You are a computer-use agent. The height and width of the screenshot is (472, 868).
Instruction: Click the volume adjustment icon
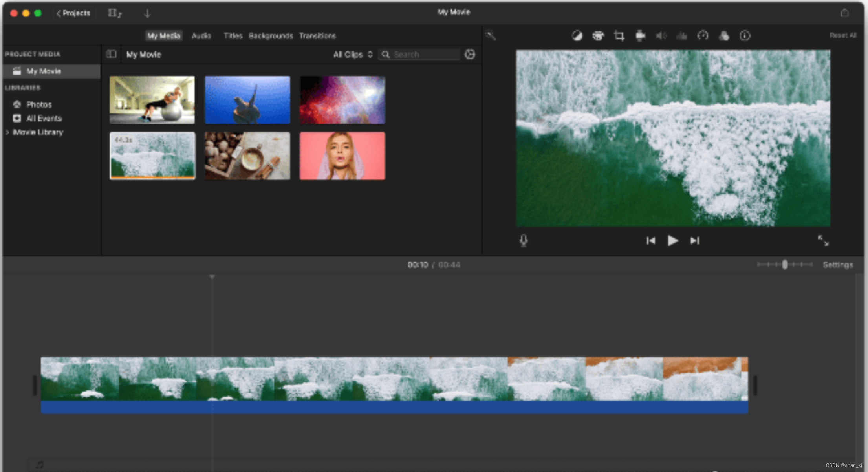[661, 36]
